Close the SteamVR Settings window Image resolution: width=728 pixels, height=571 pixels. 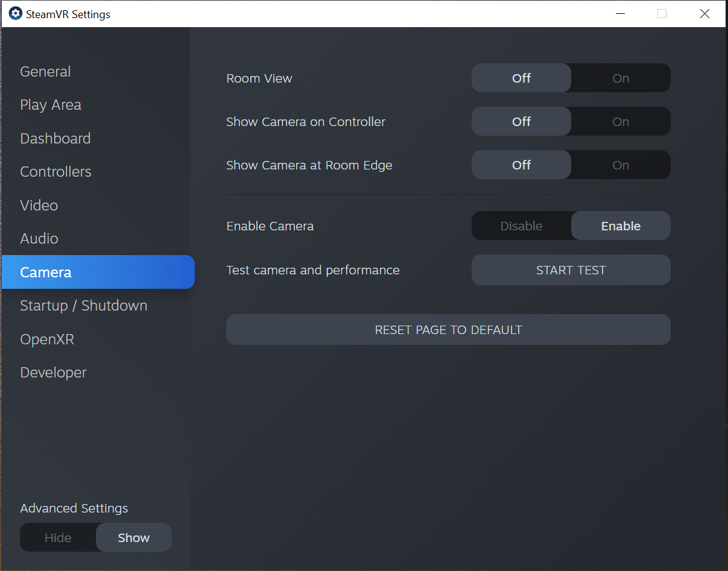tap(704, 13)
